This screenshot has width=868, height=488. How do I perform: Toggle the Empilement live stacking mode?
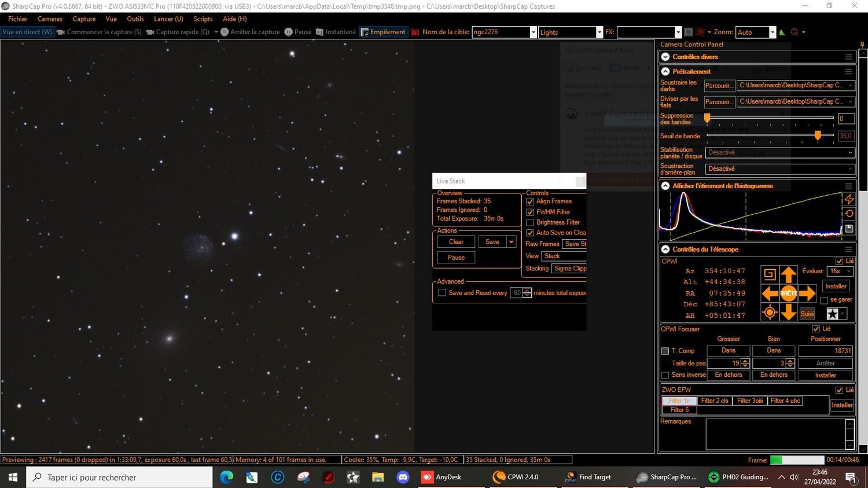pos(384,32)
